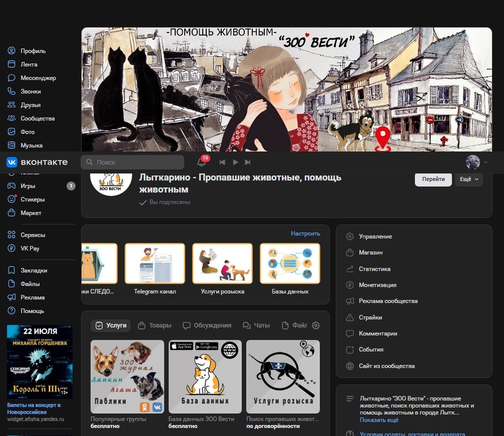
Task: Open the Музыка section
Action: tap(25, 145)
